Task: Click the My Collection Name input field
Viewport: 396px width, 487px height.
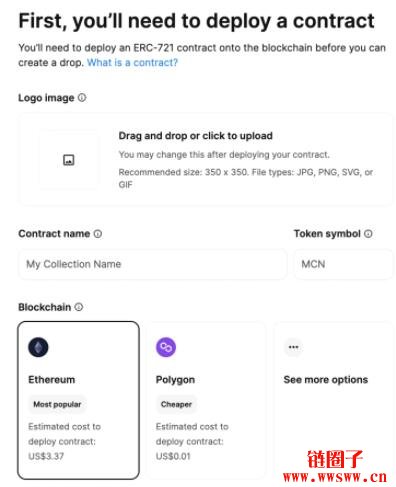Action: (x=153, y=264)
